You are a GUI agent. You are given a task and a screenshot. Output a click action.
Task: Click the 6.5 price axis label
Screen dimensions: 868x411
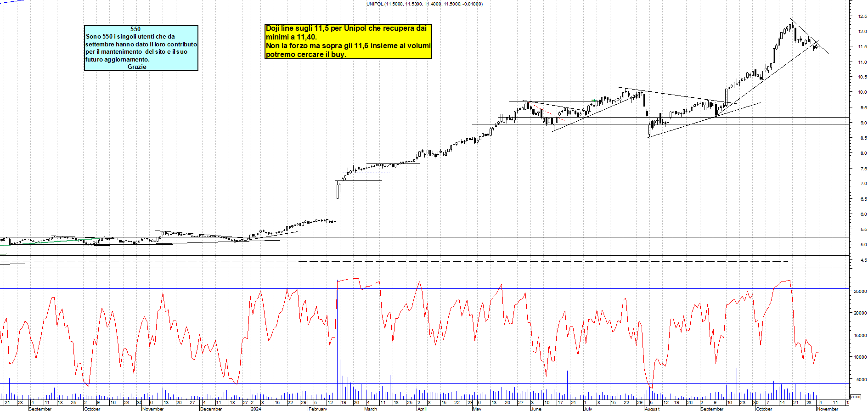coord(863,199)
